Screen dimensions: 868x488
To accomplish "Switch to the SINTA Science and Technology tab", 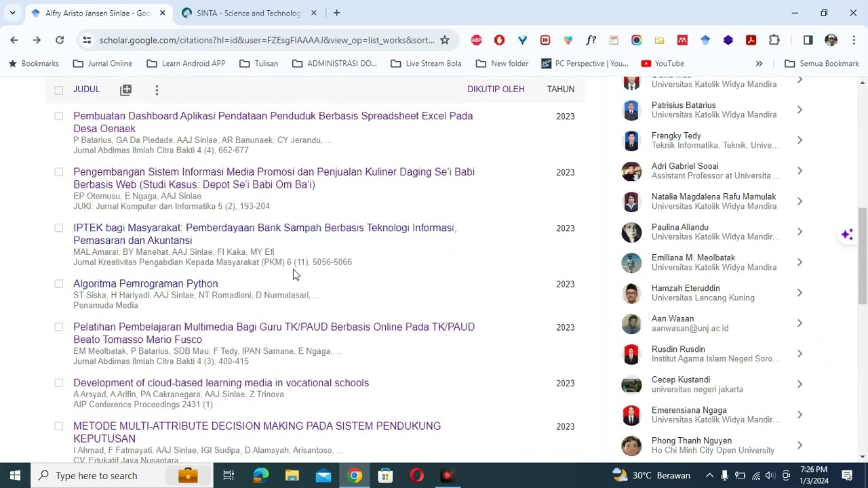I will click(x=249, y=13).
